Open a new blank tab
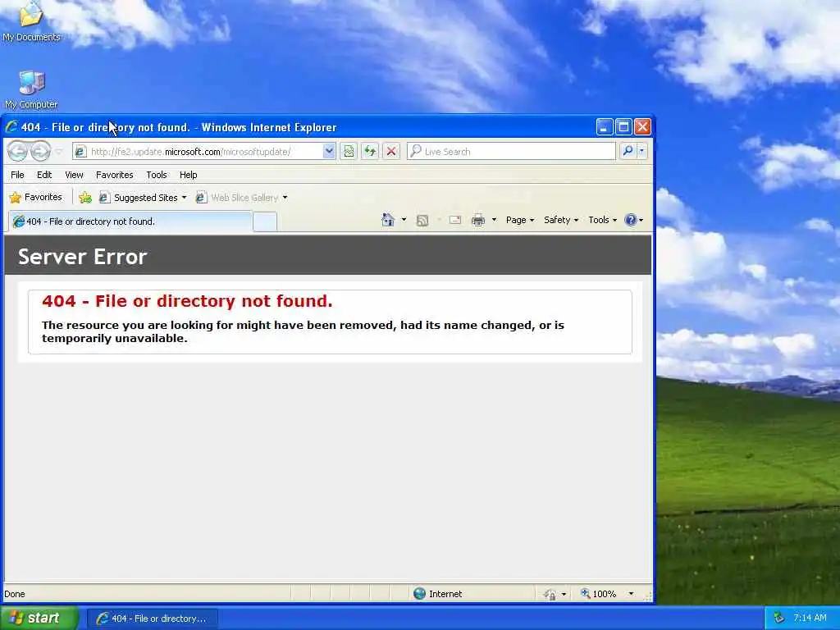The image size is (840, 630). point(265,221)
